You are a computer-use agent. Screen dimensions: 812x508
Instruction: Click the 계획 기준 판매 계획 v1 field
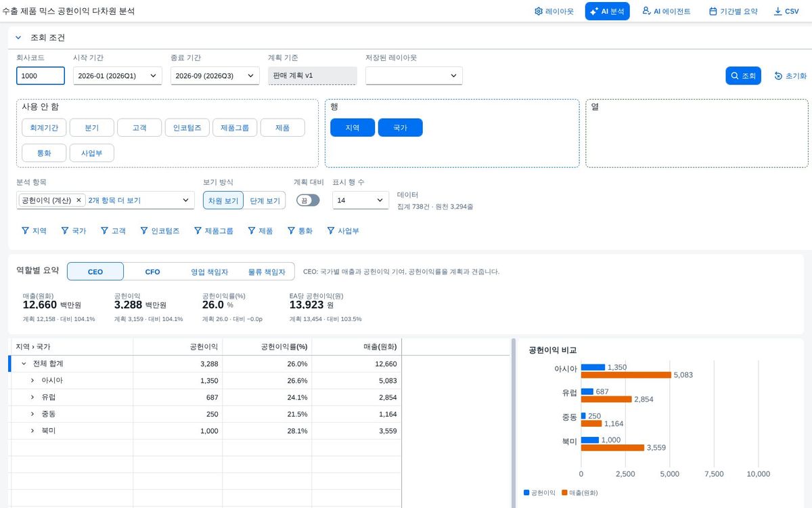pos(312,75)
